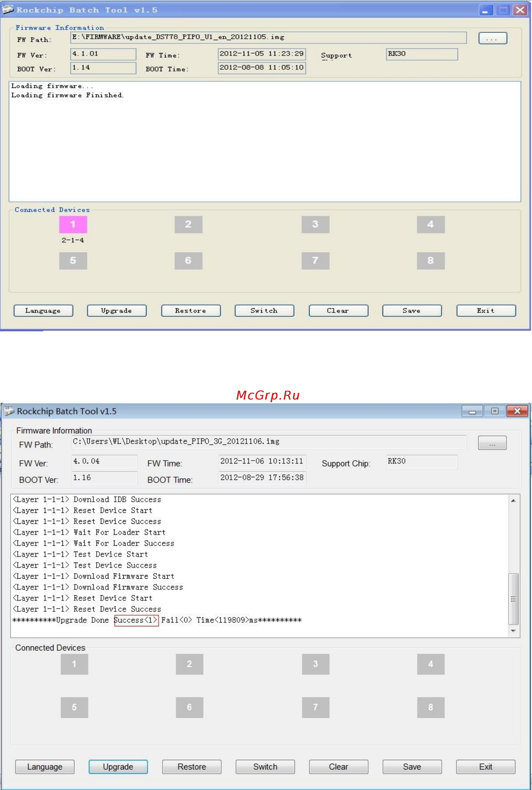532x790 pixels.
Task: Click Language button in upper window
Action: pos(43,310)
